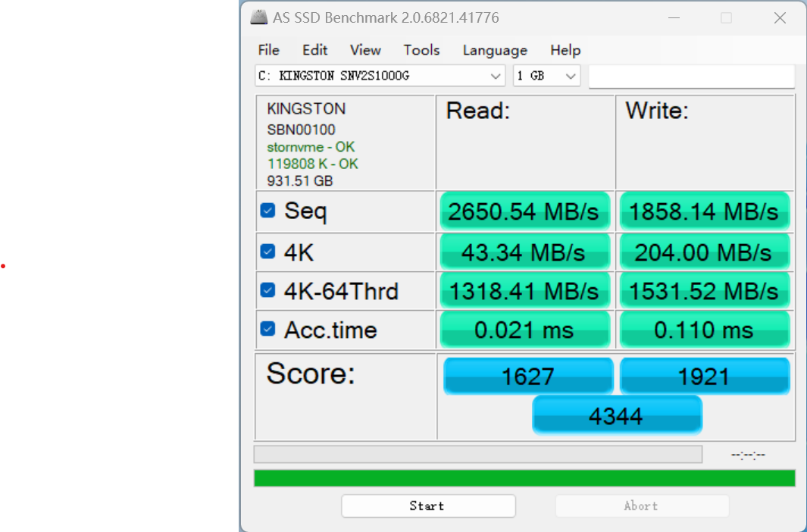Disable the Acc.time benchmark checkbox
Screen dimensions: 807x532
(x=268, y=329)
